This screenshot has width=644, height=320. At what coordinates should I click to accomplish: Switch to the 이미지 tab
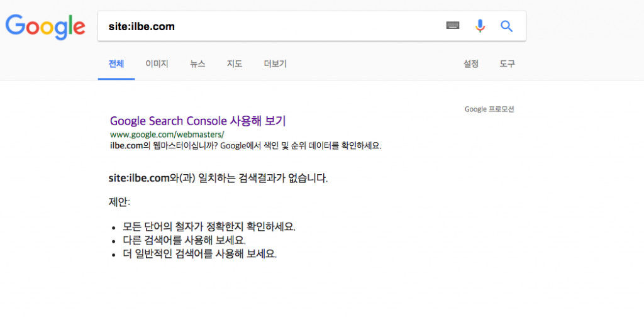(x=157, y=63)
